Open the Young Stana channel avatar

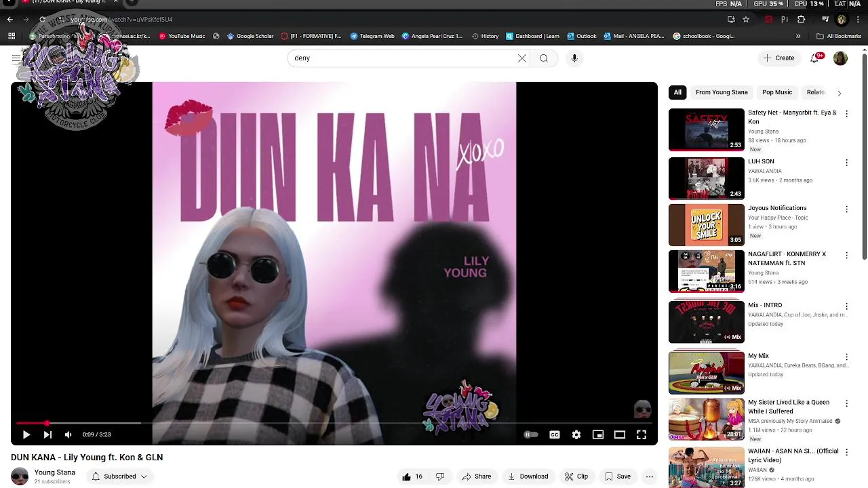pyautogui.click(x=20, y=476)
